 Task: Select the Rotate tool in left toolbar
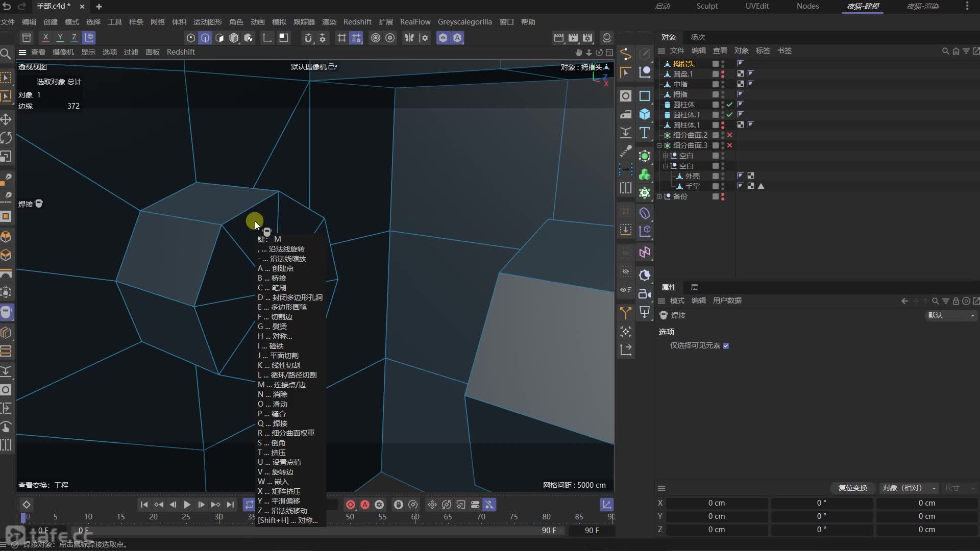(6, 138)
